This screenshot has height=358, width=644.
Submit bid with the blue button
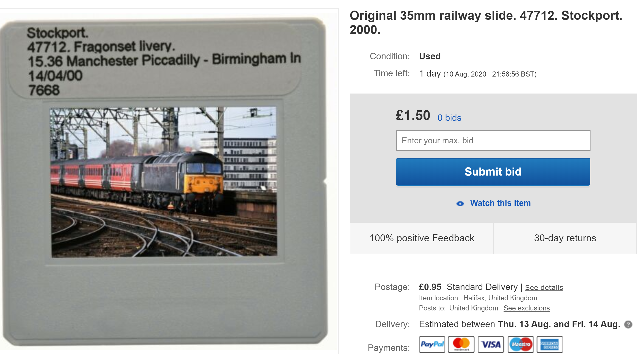(493, 172)
